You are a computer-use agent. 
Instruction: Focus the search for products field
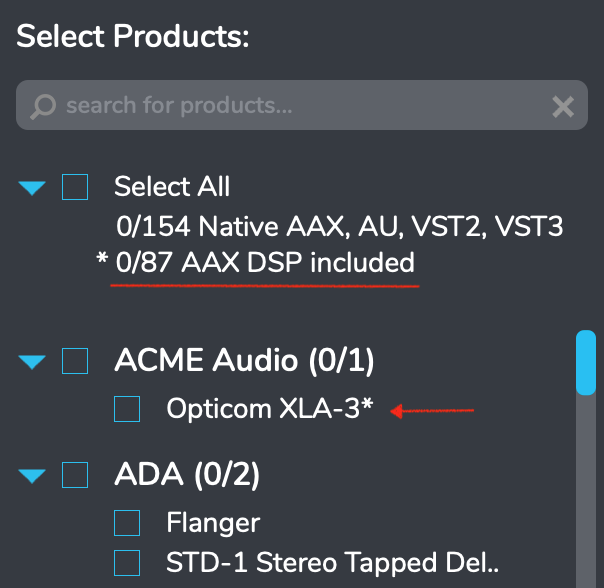pos(302,105)
